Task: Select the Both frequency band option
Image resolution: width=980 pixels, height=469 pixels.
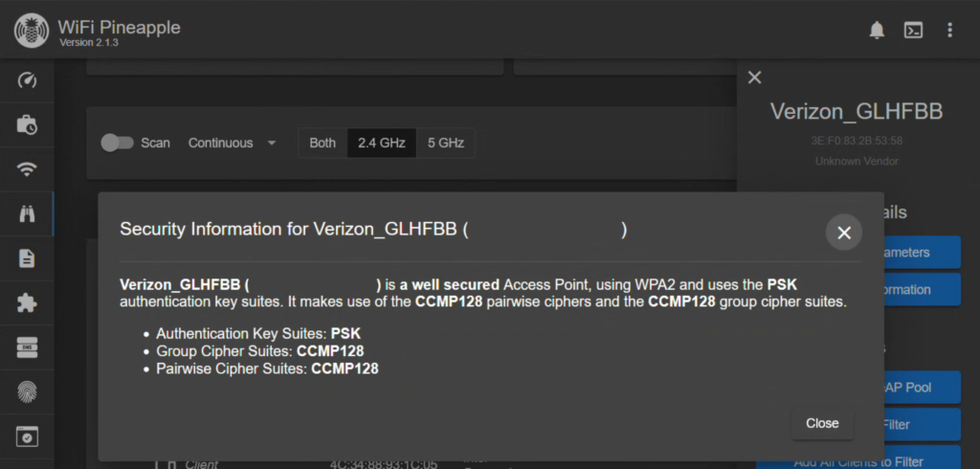Action: tap(323, 144)
